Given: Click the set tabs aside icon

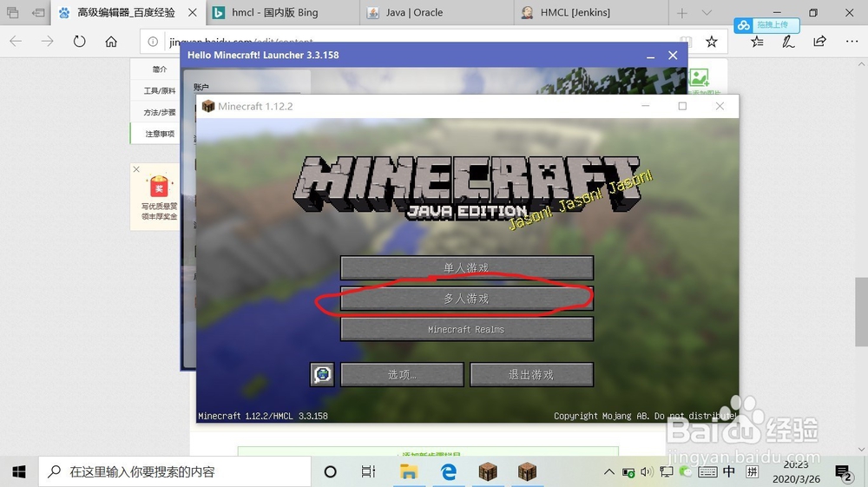Looking at the screenshot, I should [x=37, y=12].
